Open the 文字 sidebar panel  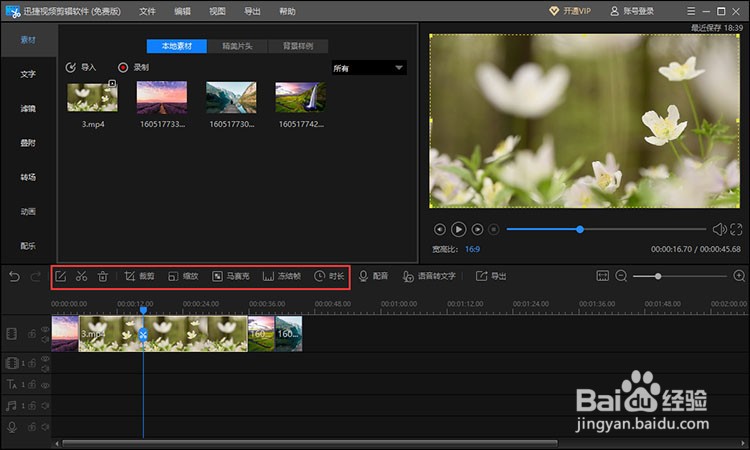[x=28, y=74]
